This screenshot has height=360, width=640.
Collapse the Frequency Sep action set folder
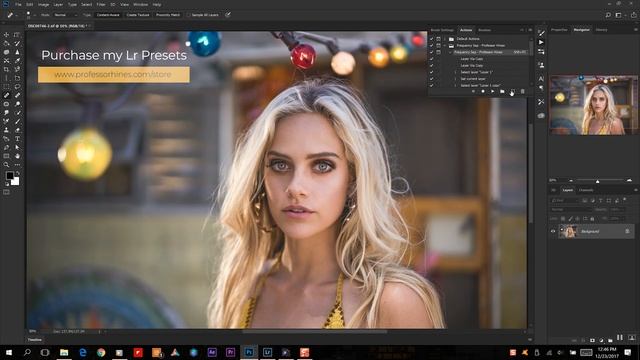445,45
